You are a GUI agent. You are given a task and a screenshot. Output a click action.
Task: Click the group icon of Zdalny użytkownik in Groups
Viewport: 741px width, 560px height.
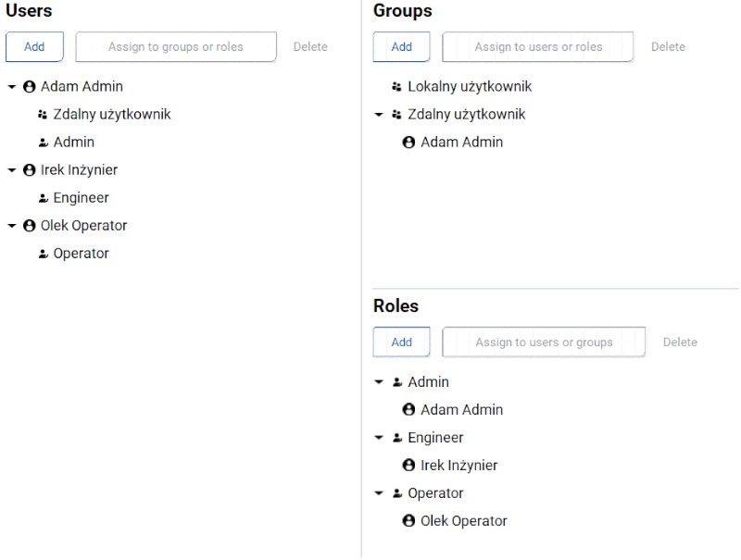[x=396, y=115]
